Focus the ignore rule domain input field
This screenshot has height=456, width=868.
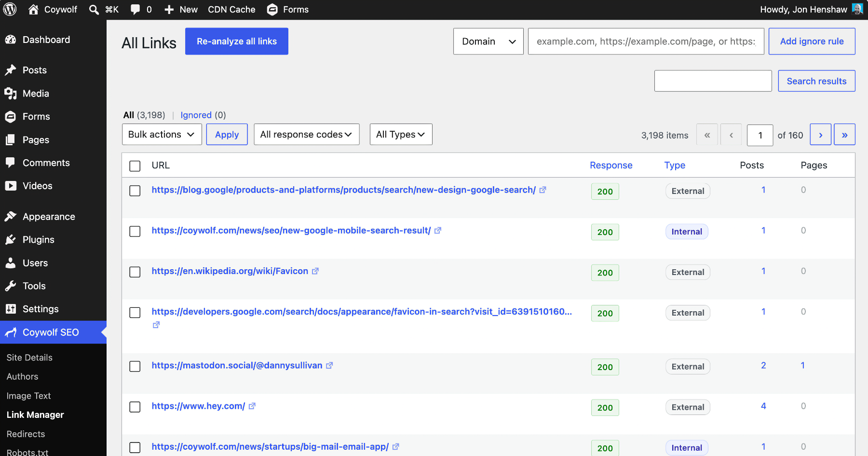646,41
